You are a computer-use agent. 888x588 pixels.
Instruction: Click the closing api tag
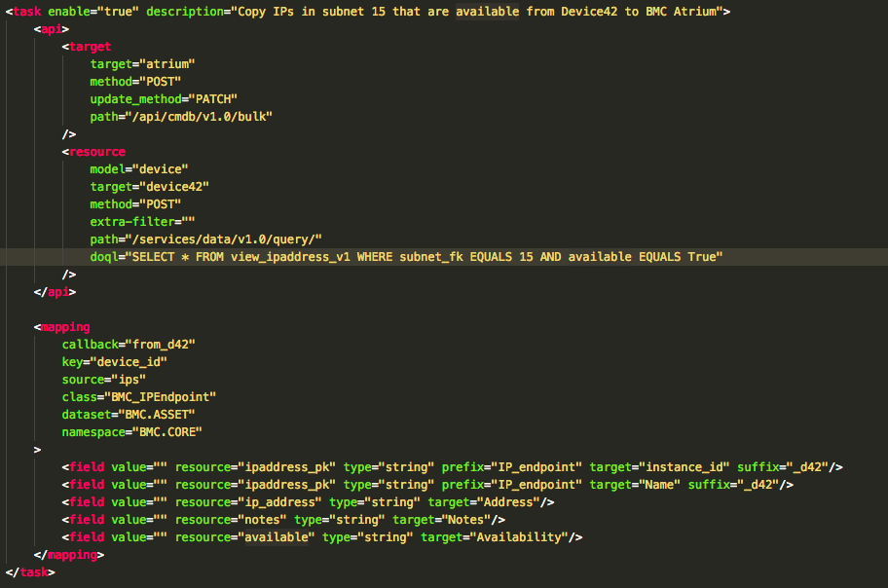pyautogui.click(x=55, y=292)
